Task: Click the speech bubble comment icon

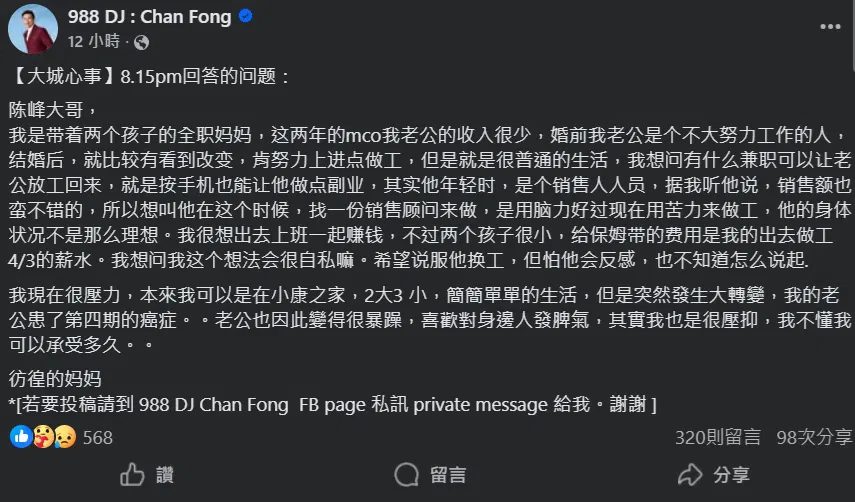Action: point(406,473)
